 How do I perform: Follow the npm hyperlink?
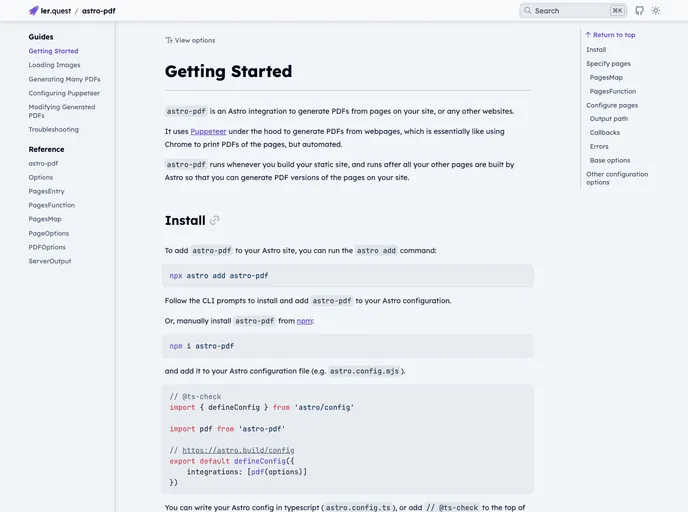click(x=305, y=321)
